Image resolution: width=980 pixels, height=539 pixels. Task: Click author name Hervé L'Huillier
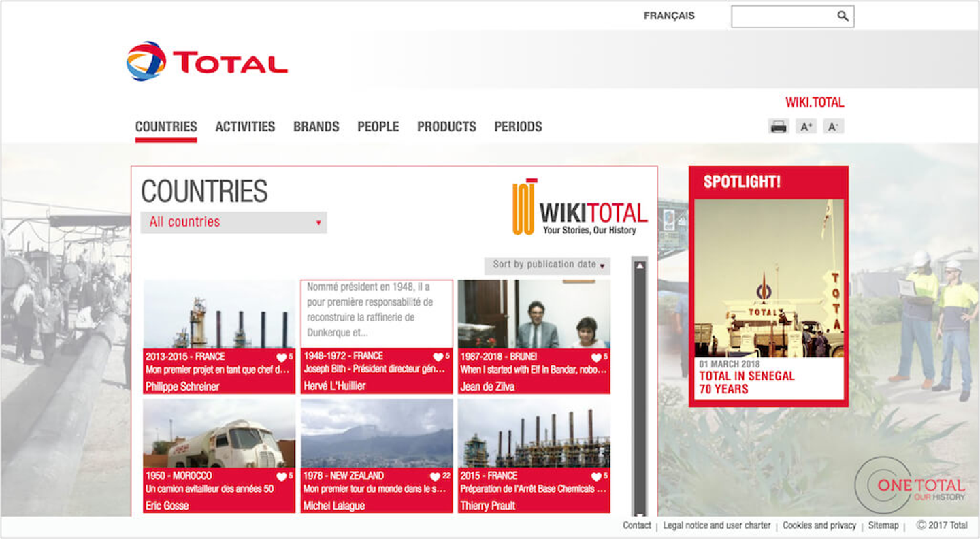click(x=334, y=387)
